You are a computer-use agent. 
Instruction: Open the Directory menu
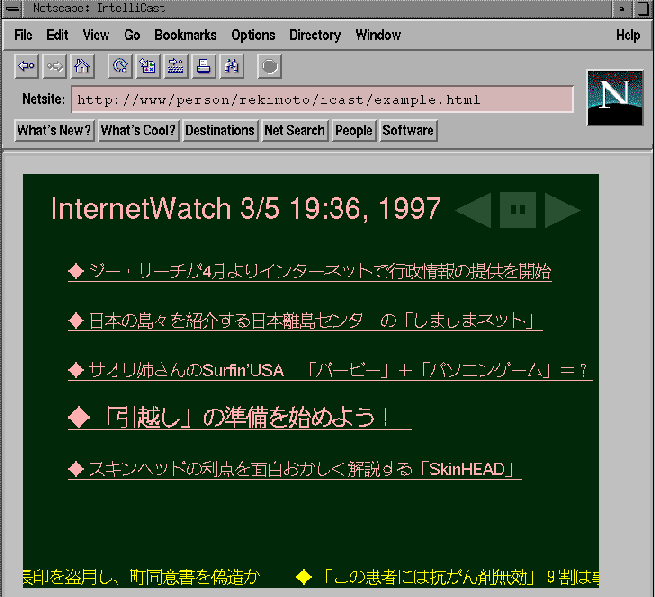click(315, 35)
